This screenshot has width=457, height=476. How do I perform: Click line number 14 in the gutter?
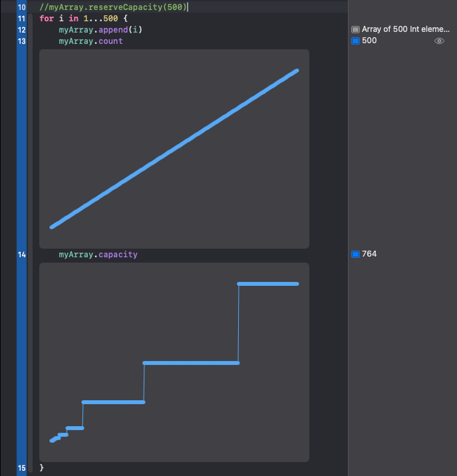click(x=21, y=254)
